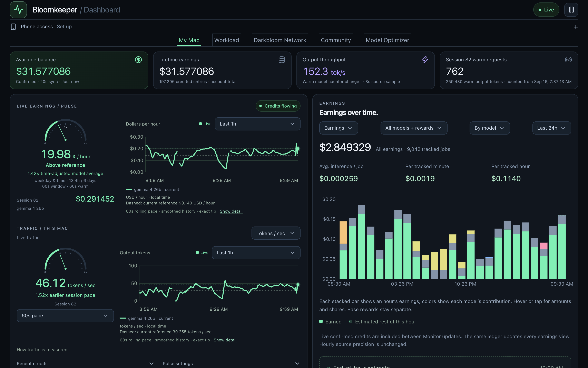Expand the Pulse settings section

coord(231,363)
